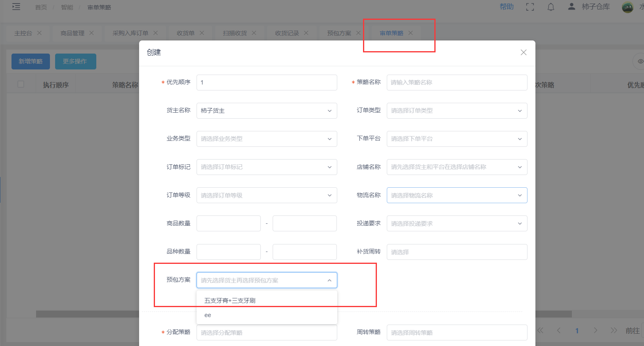This screenshot has height=346, width=644.
Task: Open the 订单标记 dropdown
Action: (x=267, y=167)
